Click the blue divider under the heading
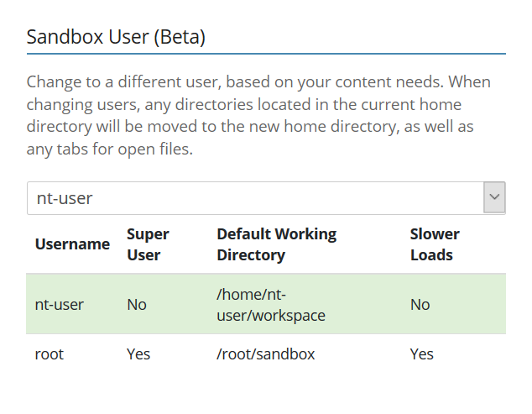 (x=265, y=54)
